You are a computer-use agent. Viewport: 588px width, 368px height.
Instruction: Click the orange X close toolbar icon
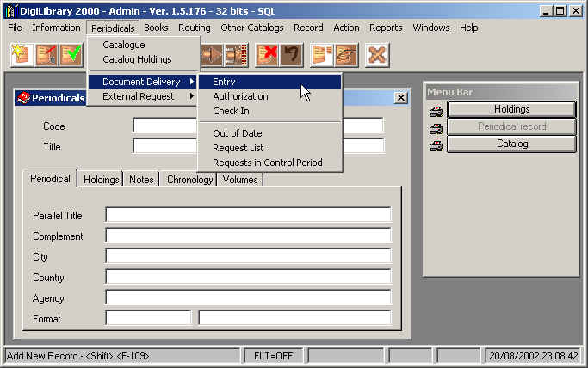377,55
